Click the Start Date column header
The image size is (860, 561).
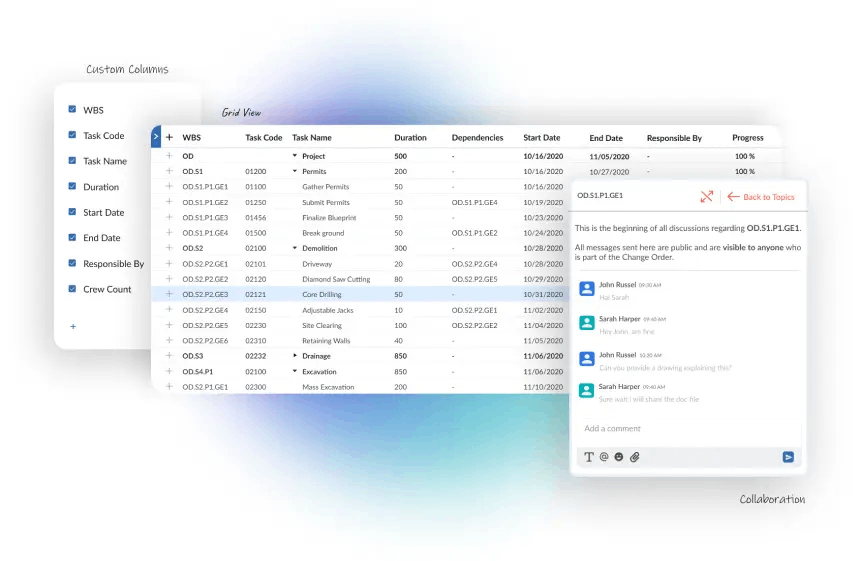click(x=542, y=138)
